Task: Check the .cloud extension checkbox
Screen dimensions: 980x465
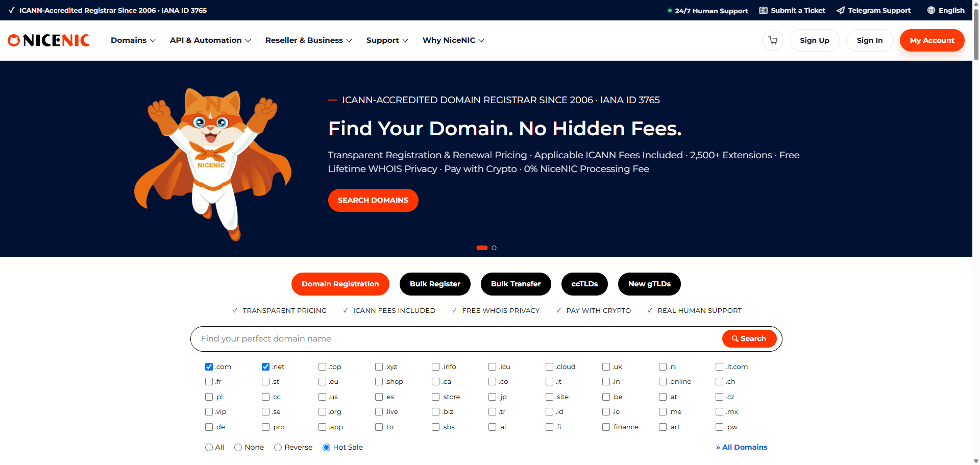Action: coord(549,366)
